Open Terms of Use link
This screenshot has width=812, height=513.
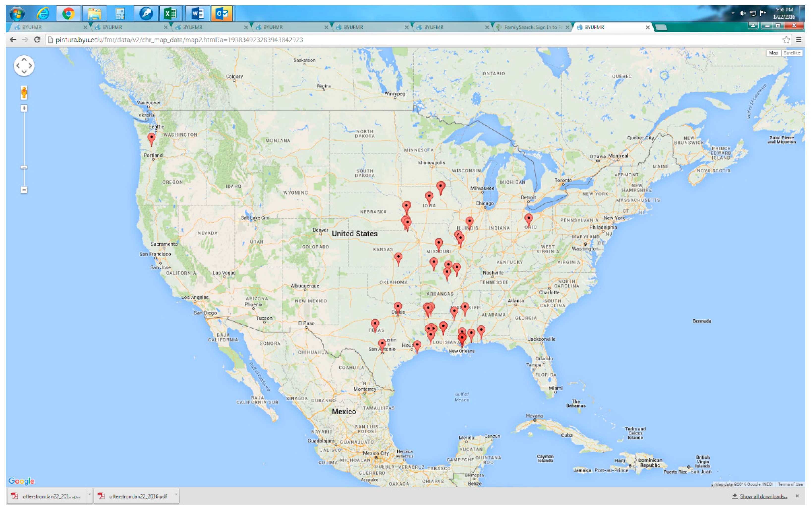coord(790,484)
